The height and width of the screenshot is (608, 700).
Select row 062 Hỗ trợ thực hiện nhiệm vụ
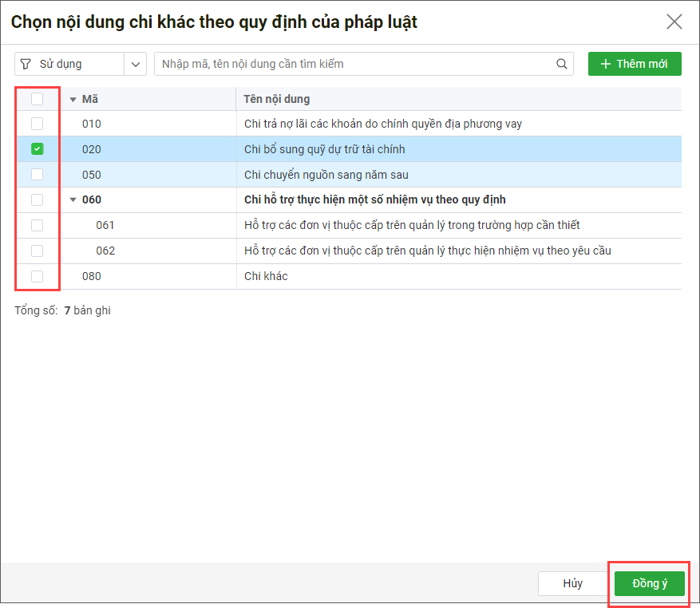348,251
